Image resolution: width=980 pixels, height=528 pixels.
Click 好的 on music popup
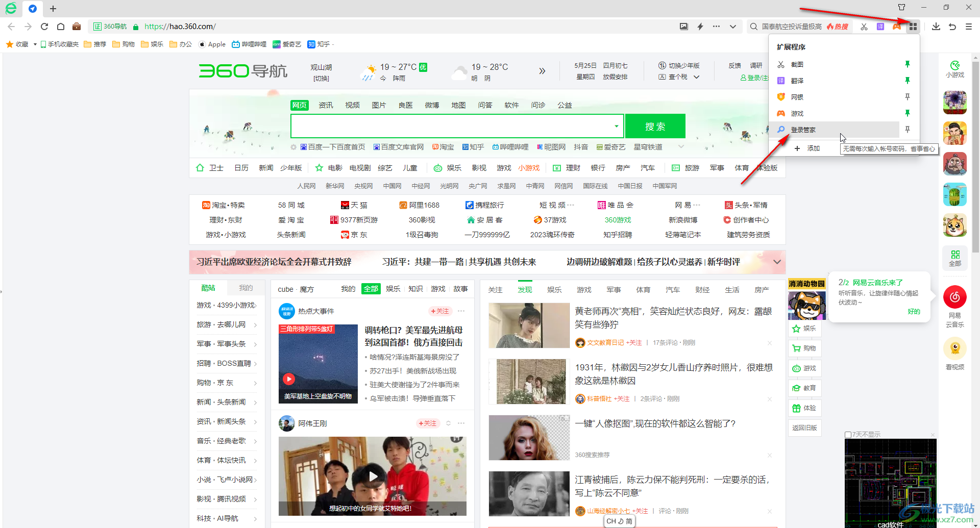click(x=914, y=312)
